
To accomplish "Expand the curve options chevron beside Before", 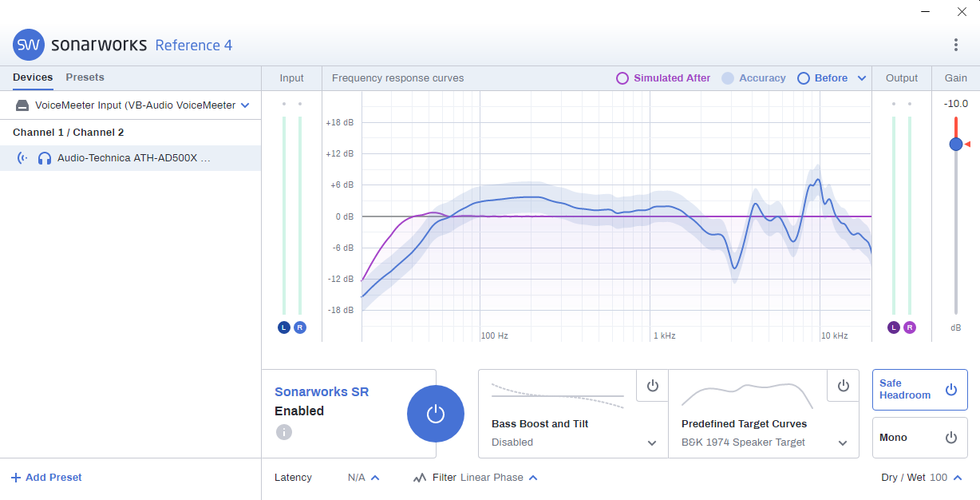I will click(862, 78).
